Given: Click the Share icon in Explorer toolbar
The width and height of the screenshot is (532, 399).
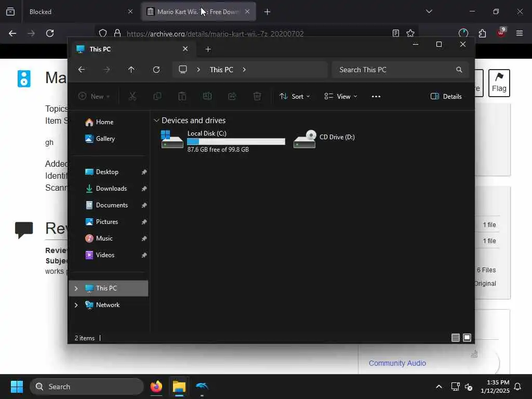Looking at the screenshot, I should 232,96.
